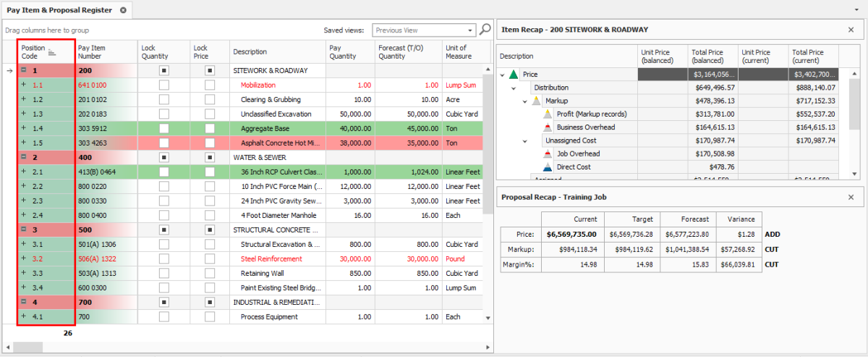868x357 pixels.
Task: Close the Pay Item & Proposal Register tab
Action: click(x=123, y=10)
